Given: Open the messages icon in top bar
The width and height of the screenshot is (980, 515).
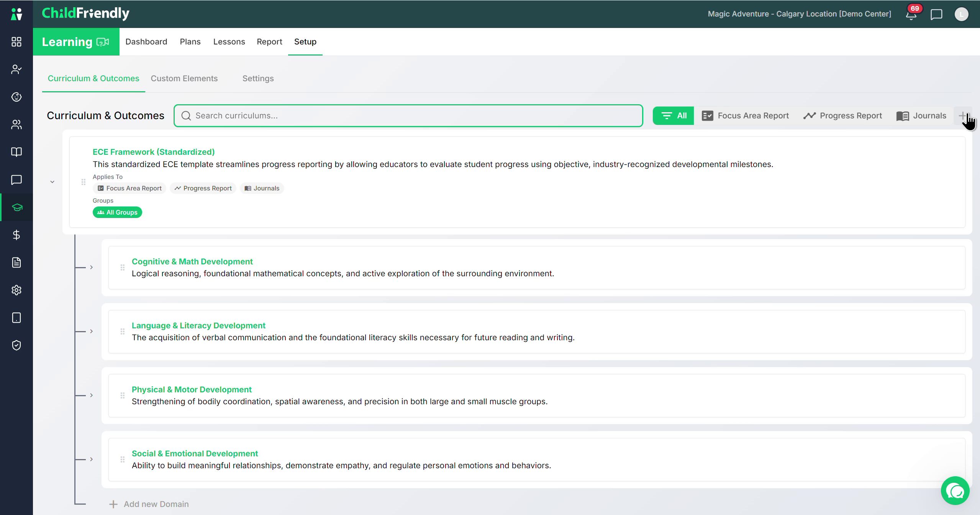Looking at the screenshot, I should click(936, 15).
